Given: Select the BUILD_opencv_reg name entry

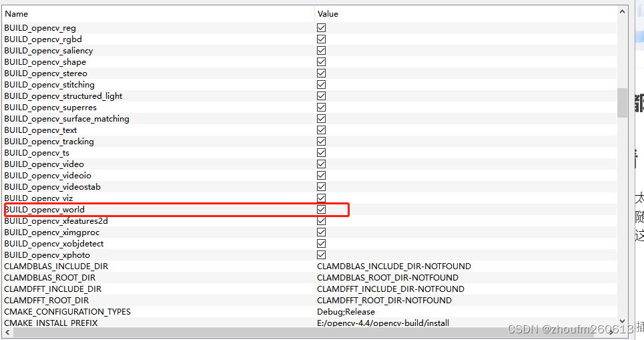Looking at the screenshot, I should click(x=40, y=28).
